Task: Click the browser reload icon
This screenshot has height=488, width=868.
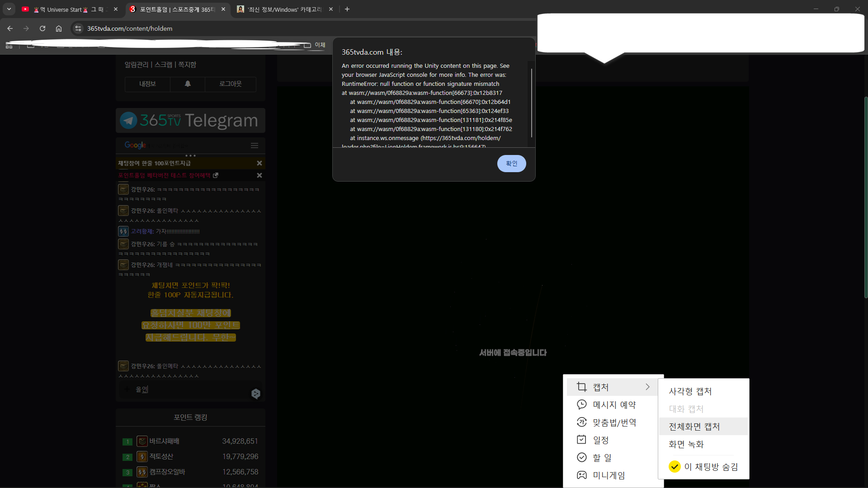Action: [x=42, y=28]
